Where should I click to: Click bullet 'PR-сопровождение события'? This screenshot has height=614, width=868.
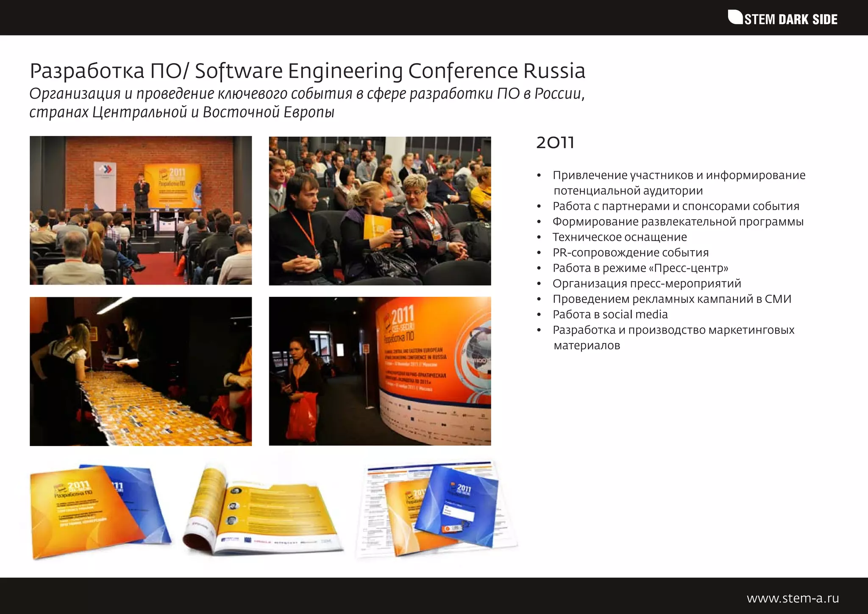pyautogui.click(x=631, y=253)
